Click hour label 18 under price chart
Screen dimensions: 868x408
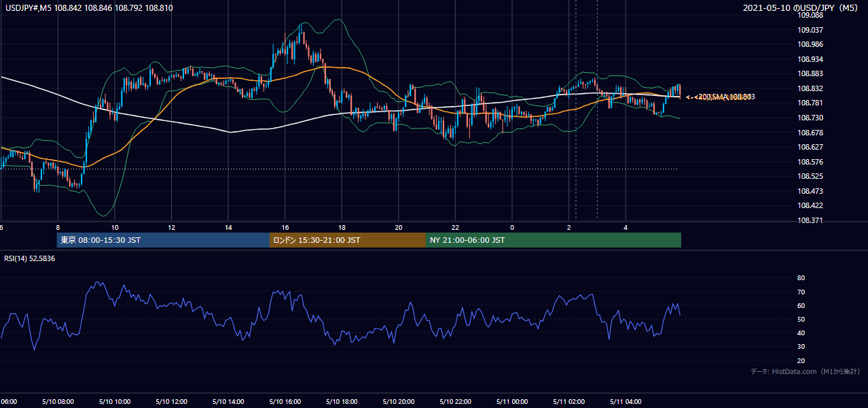coord(342,227)
